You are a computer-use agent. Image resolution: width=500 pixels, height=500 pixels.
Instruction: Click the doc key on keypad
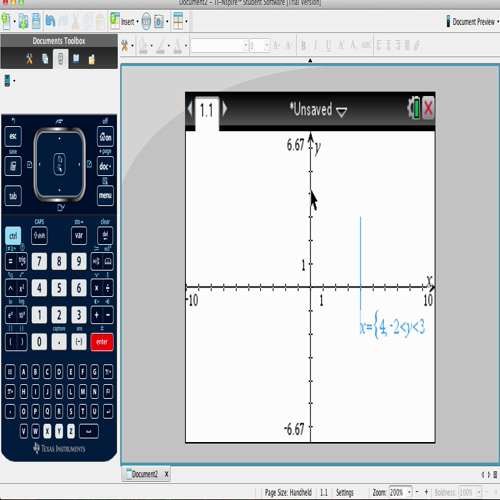tap(105, 166)
